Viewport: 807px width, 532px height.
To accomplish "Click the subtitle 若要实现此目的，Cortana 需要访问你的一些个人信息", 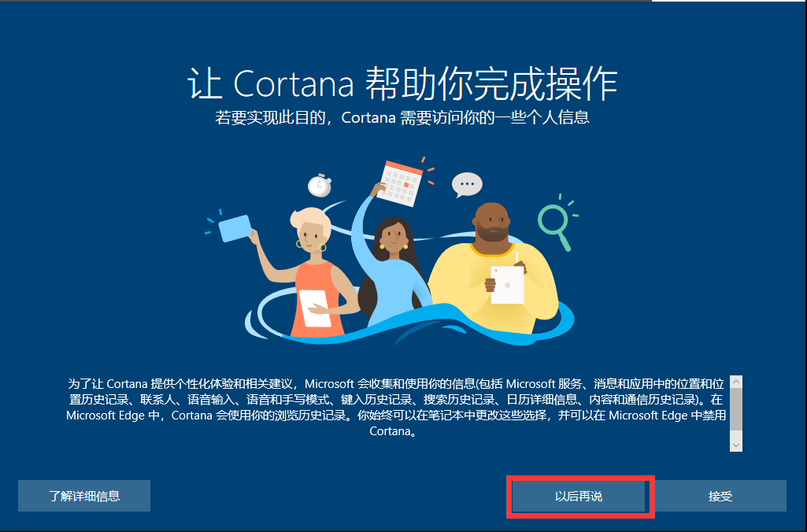I will [402, 118].
